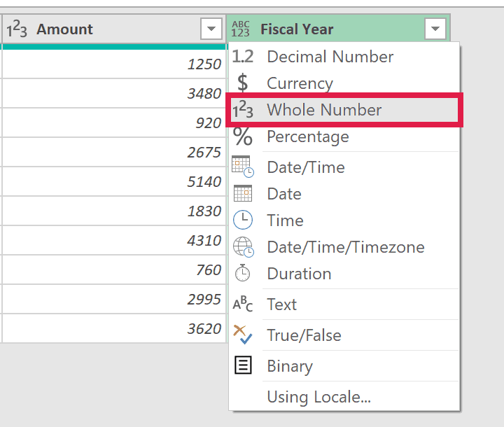Viewport: 504px width, 427px height.
Task: Select the Amount cell 2675
Action: (114, 152)
